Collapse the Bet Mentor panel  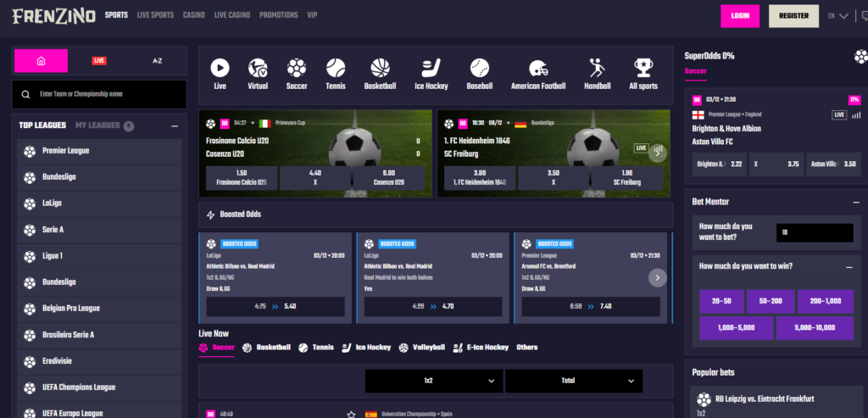856,202
